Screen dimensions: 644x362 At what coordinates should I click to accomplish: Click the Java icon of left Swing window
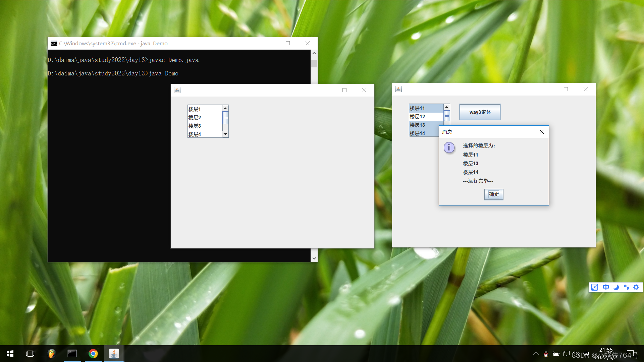coord(177,90)
